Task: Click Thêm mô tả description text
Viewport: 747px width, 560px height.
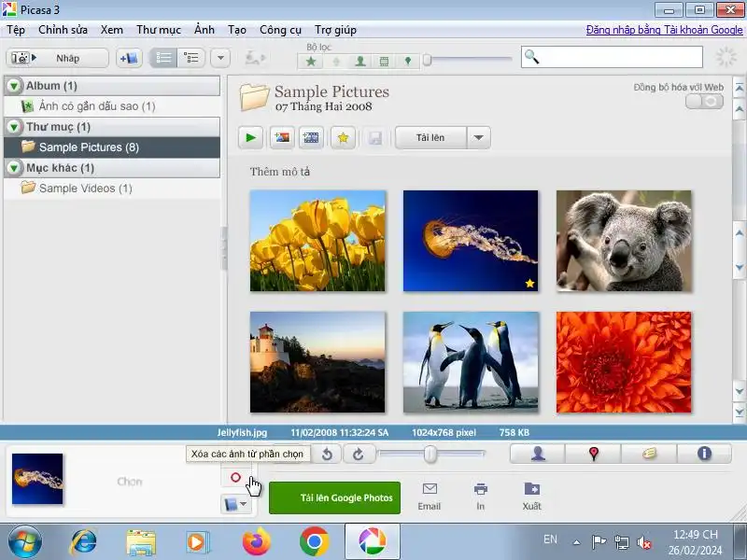Action: point(280,172)
